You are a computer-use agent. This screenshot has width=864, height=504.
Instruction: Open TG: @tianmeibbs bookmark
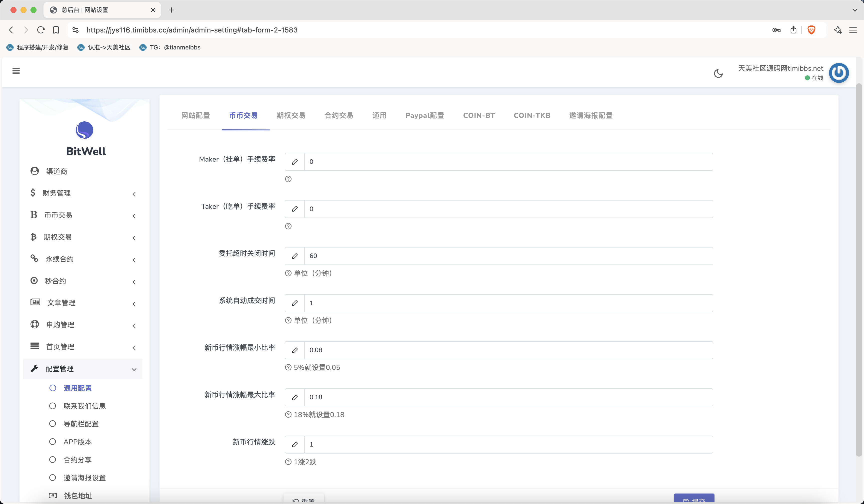[170, 47]
